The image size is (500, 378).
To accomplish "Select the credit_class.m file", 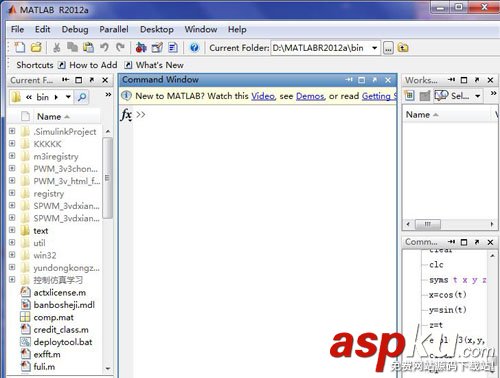I will point(55,329).
